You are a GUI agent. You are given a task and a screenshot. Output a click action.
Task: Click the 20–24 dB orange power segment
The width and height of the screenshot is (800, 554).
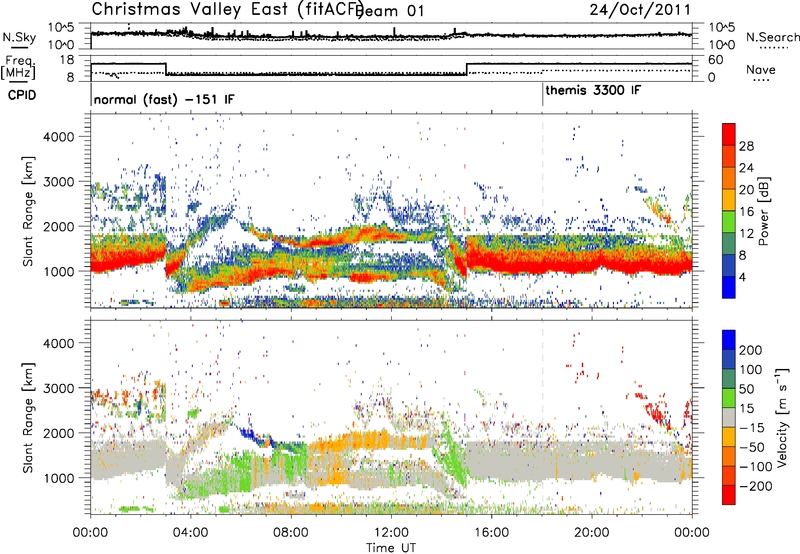pos(729,178)
